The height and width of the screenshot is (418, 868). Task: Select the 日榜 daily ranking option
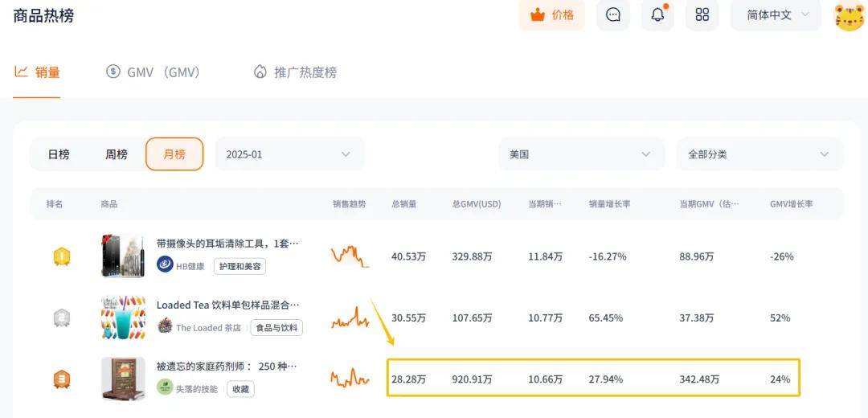pyautogui.click(x=59, y=154)
